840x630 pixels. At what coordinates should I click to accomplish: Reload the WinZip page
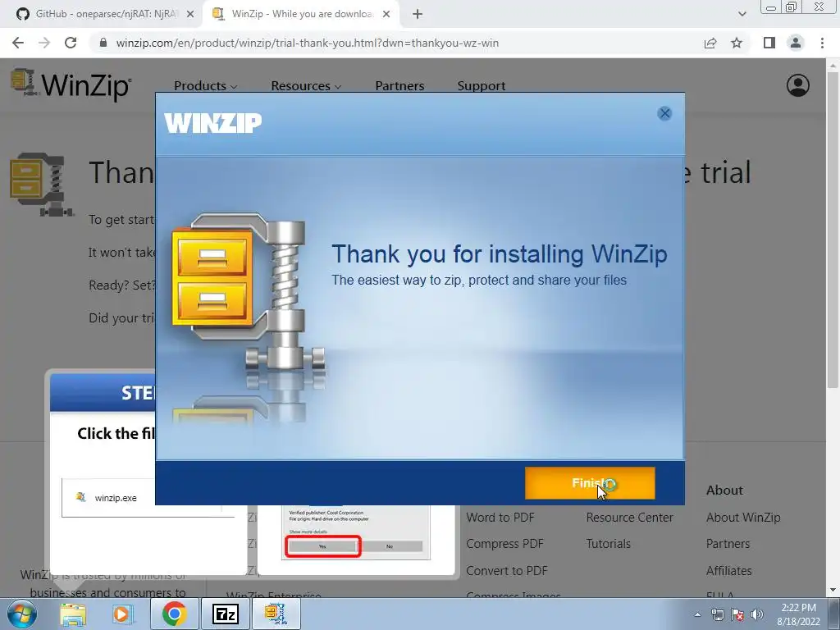tap(71, 43)
